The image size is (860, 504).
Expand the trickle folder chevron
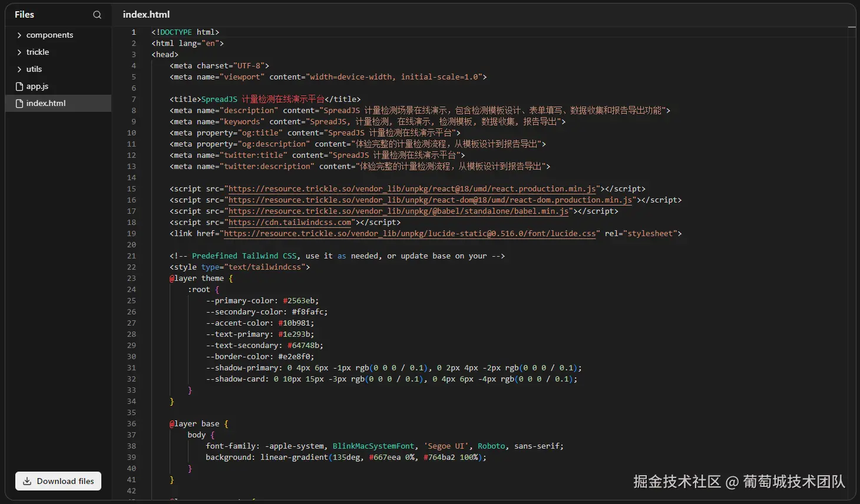coord(19,52)
